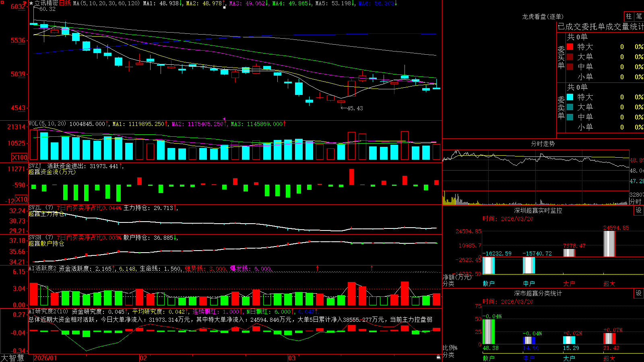Click the 大智慧 logo at the bottom-left

(12, 358)
